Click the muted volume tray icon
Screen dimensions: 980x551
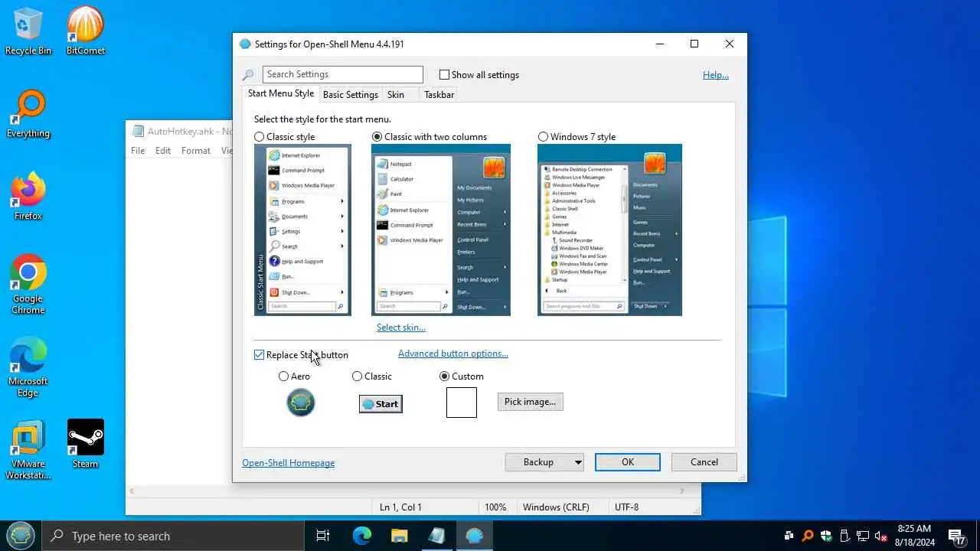(881, 536)
